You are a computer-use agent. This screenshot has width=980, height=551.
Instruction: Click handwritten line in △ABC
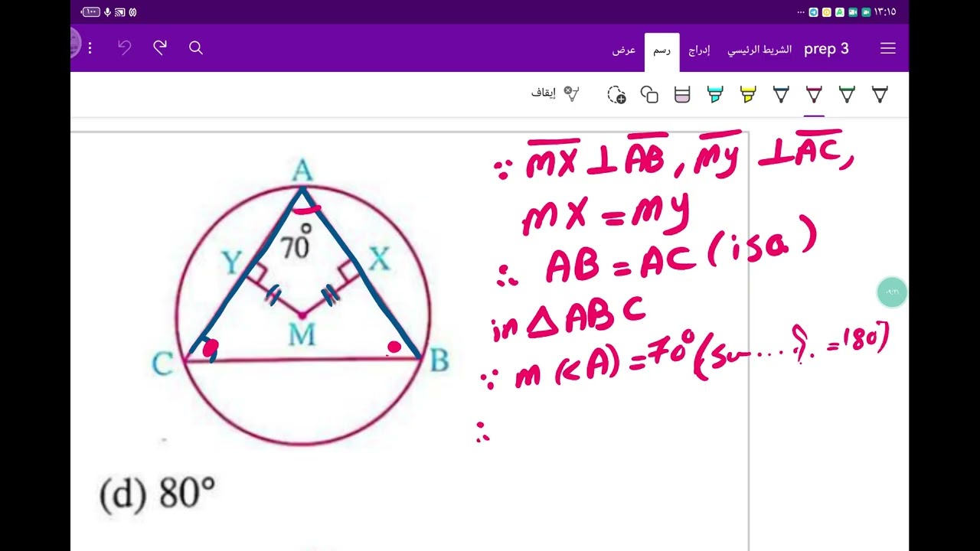[570, 321]
